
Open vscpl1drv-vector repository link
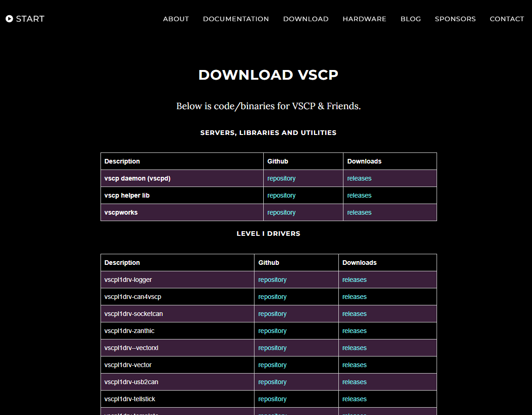tap(272, 365)
